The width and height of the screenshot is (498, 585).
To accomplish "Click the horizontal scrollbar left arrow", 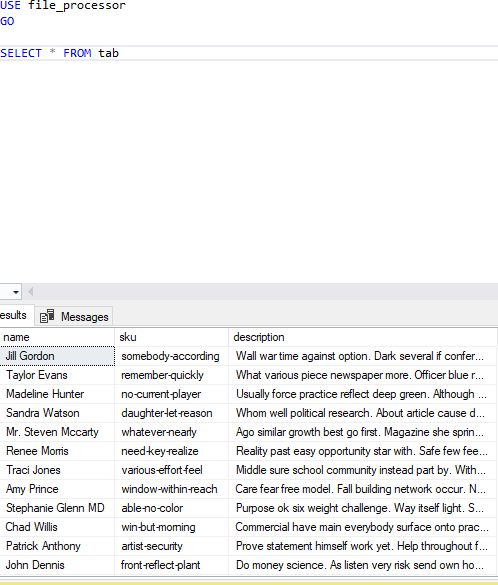I will (x=31, y=292).
